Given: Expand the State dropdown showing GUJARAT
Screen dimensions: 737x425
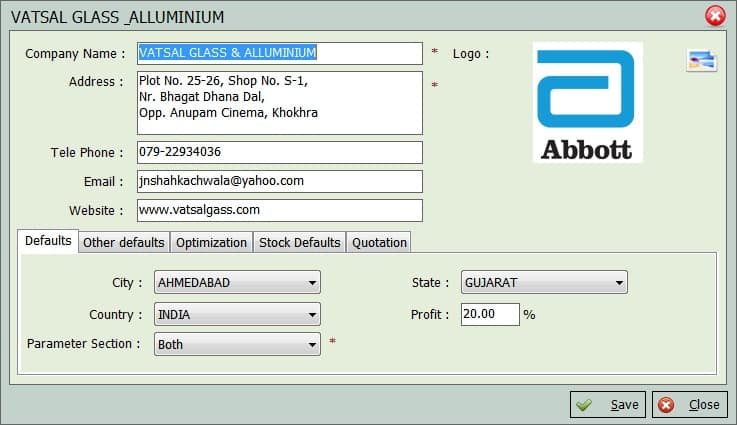Looking at the screenshot, I should tap(544, 283).
